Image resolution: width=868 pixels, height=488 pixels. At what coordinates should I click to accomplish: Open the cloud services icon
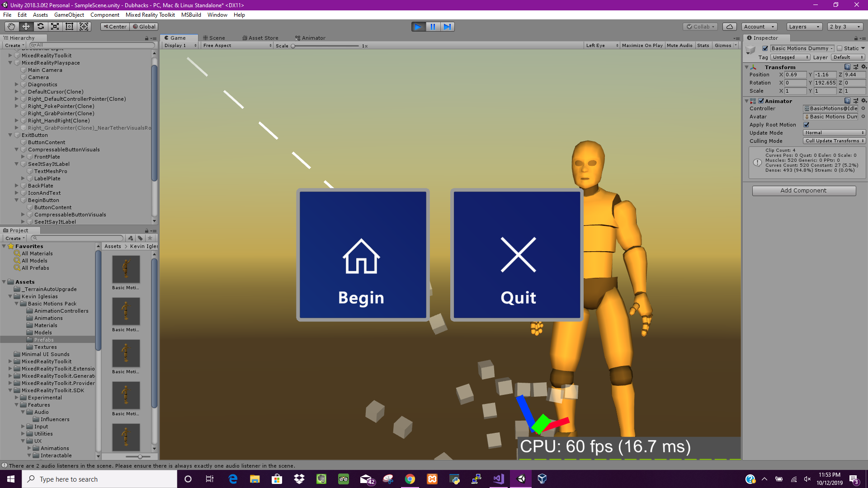(x=729, y=27)
